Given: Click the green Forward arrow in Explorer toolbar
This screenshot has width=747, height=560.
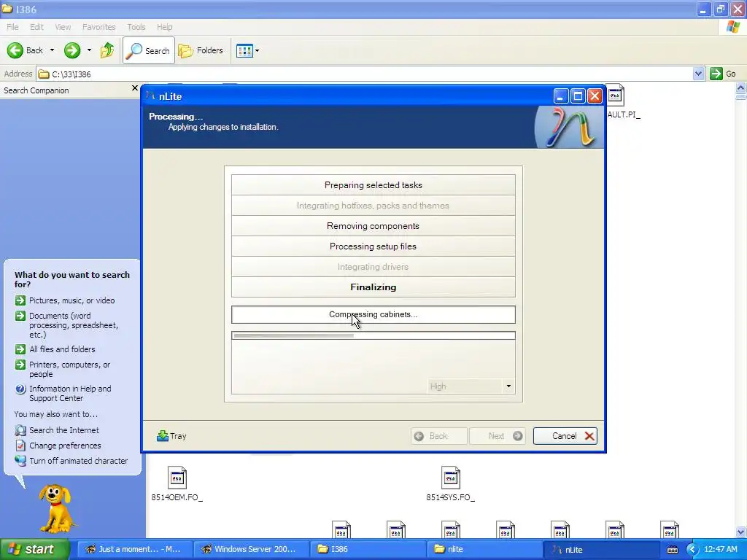Looking at the screenshot, I should tap(72, 50).
